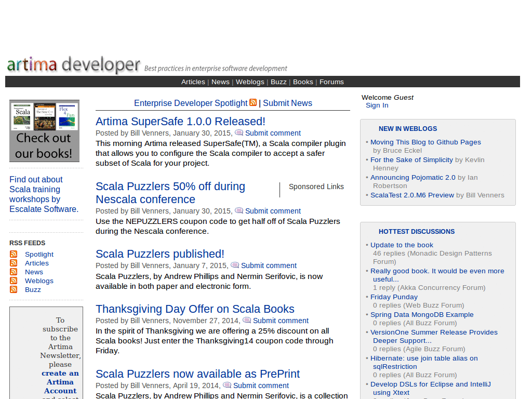This screenshot has height=399, width=532.
Task: Open Really good book discussion link
Action: click(x=437, y=275)
